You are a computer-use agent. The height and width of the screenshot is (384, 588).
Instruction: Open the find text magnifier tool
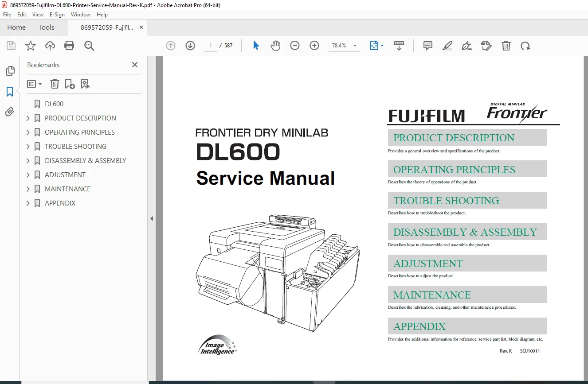[89, 46]
